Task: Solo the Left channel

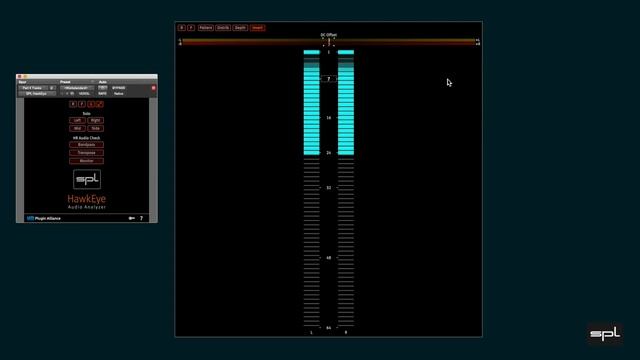Action: [77, 120]
